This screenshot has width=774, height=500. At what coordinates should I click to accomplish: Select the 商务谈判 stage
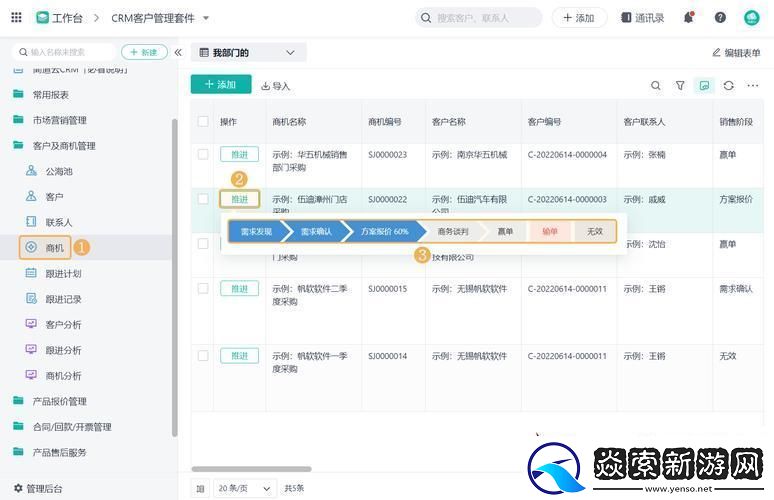pos(453,231)
